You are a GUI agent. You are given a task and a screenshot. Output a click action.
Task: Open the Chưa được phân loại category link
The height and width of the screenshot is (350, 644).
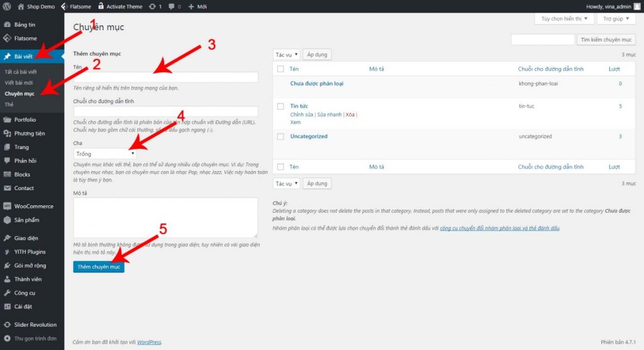pyautogui.click(x=317, y=84)
